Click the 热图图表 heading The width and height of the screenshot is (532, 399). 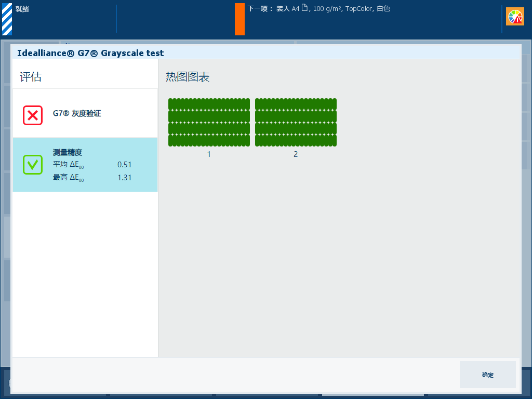(x=188, y=77)
